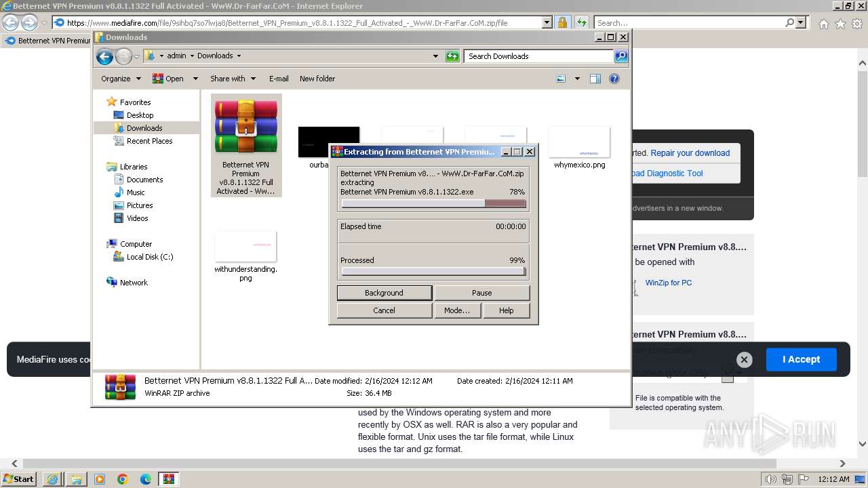Image resolution: width=868 pixels, height=488 pixels.
Task: Click the E-mail toolbar item
Action: click(x=279, y=79)
